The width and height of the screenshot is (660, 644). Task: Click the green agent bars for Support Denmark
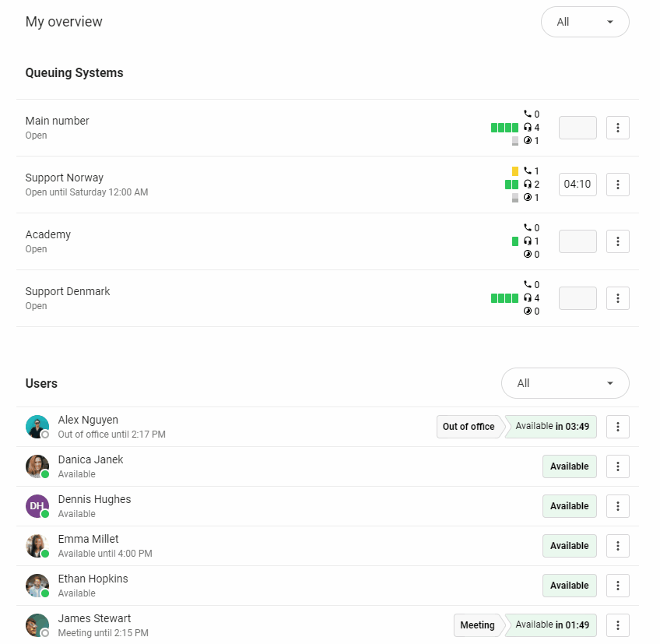coord(504,298)
